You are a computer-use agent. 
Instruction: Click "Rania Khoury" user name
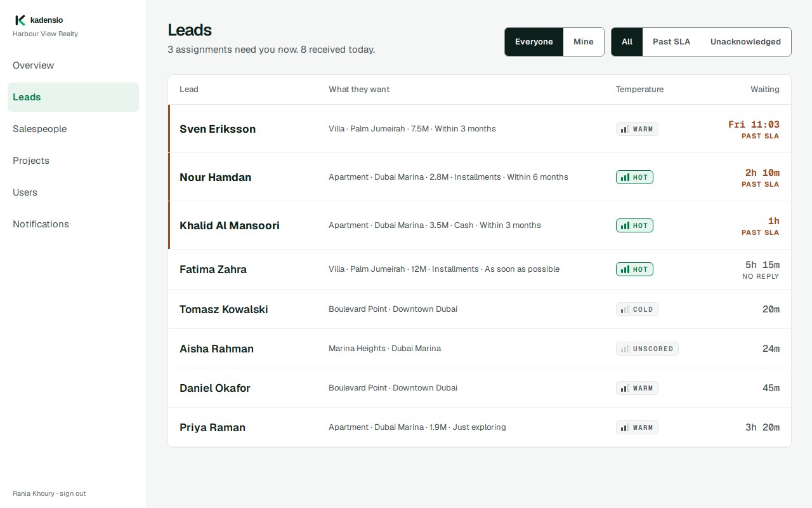[x=33, y=493]
